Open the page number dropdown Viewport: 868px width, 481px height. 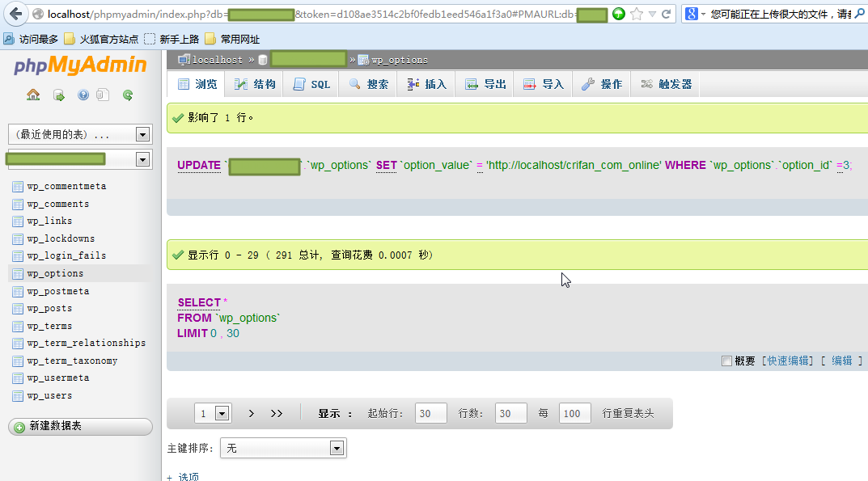click(x=213, y=413)
